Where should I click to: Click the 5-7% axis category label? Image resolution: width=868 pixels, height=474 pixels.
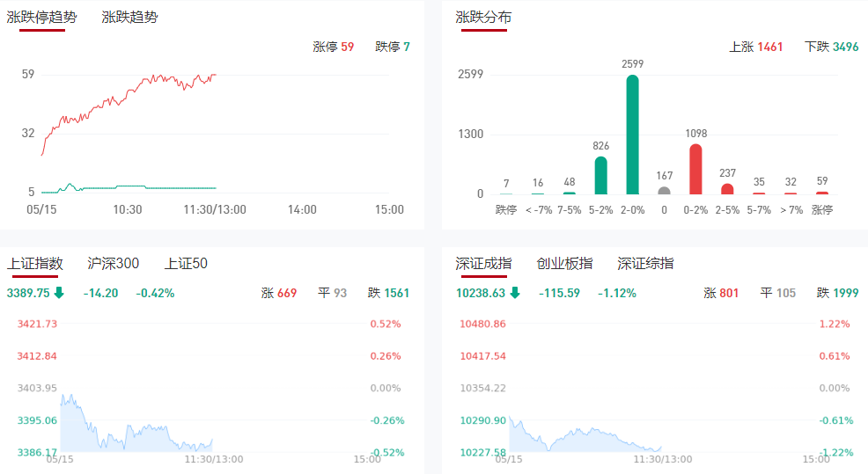tap(759, 210)
